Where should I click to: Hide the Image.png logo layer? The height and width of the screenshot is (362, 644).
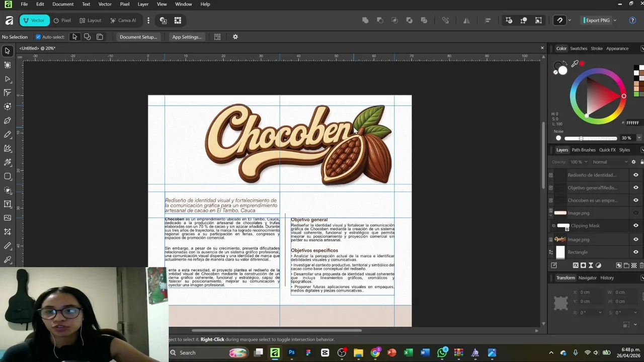click(635, 239)
